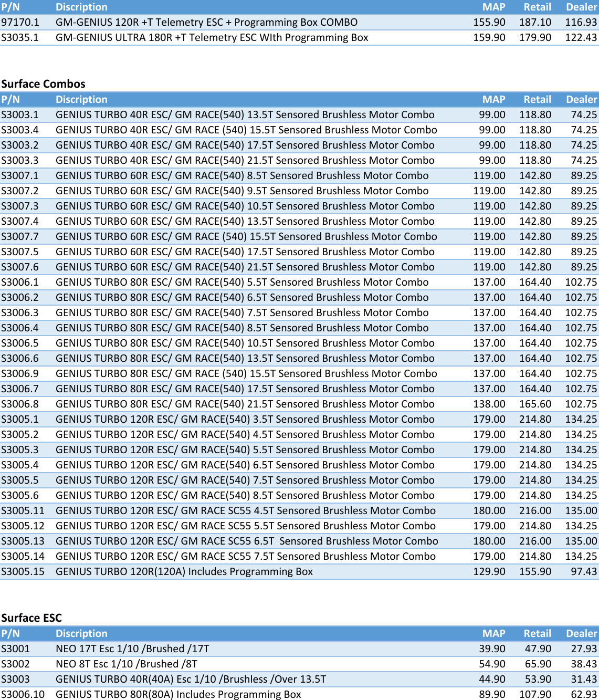Image resolution: width=599 pixels, height=700 pixels.
Task: Click the Surface ESC section heading
Action: point(31,618)
